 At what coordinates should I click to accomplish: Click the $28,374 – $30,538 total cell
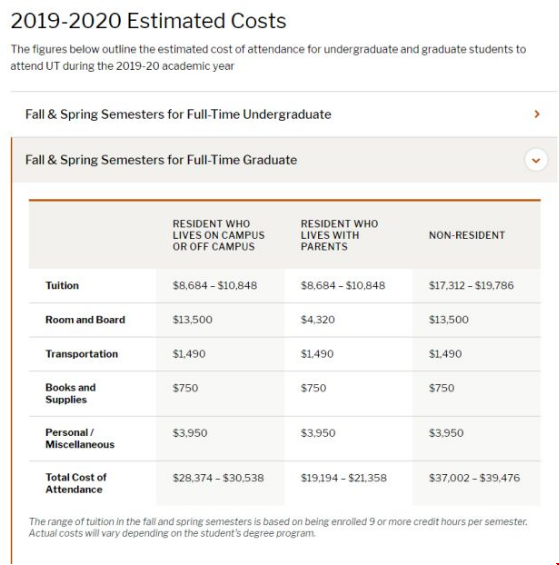click(218, 478)
